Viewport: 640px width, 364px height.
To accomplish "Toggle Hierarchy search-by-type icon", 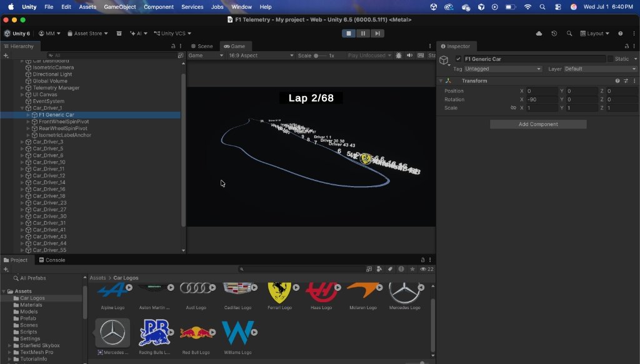I will tap(181, 56).
